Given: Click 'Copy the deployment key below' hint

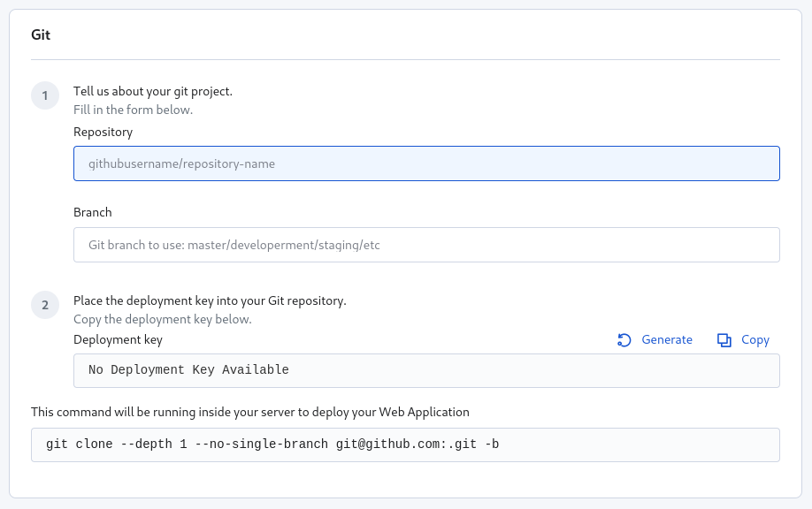Looking at the screenshot, I should pos(162,319).
